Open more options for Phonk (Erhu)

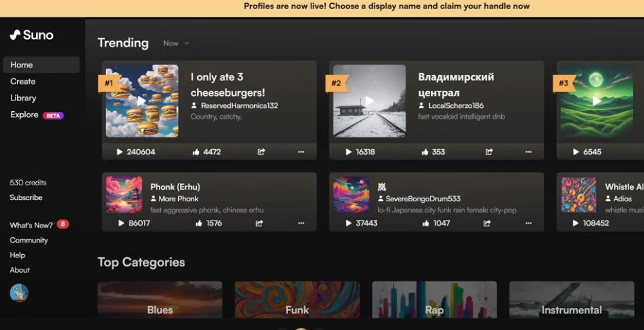[300, 223]
